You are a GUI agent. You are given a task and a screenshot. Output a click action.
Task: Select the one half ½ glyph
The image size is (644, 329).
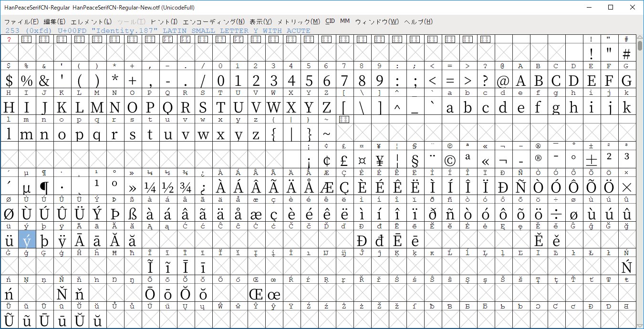click(167, 186)
